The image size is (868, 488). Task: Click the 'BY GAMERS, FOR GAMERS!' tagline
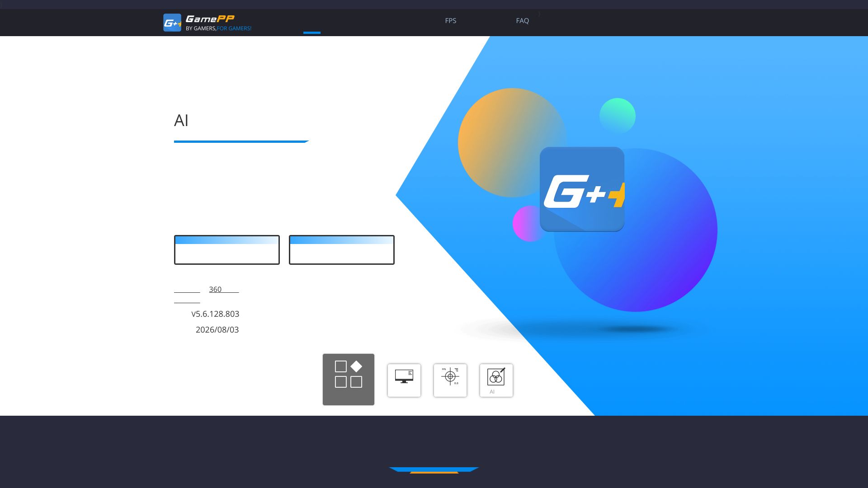(x=218, y=28)
